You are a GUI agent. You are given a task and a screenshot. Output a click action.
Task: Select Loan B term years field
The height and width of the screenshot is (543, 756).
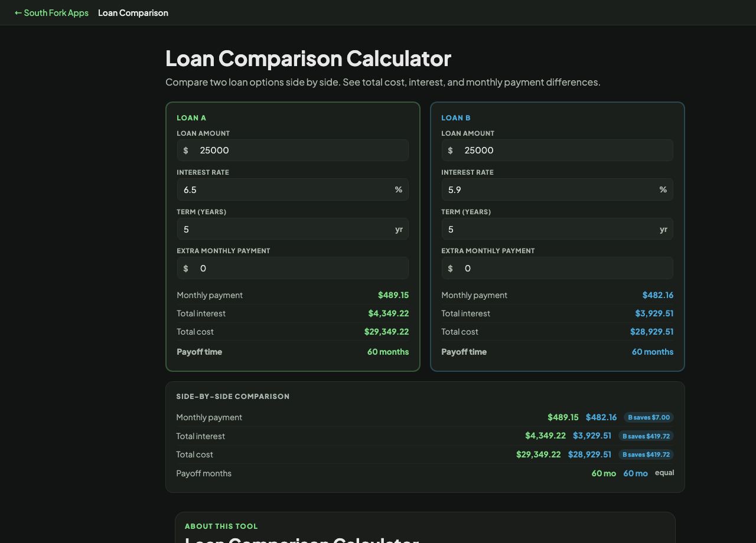[x=557, y=229]
